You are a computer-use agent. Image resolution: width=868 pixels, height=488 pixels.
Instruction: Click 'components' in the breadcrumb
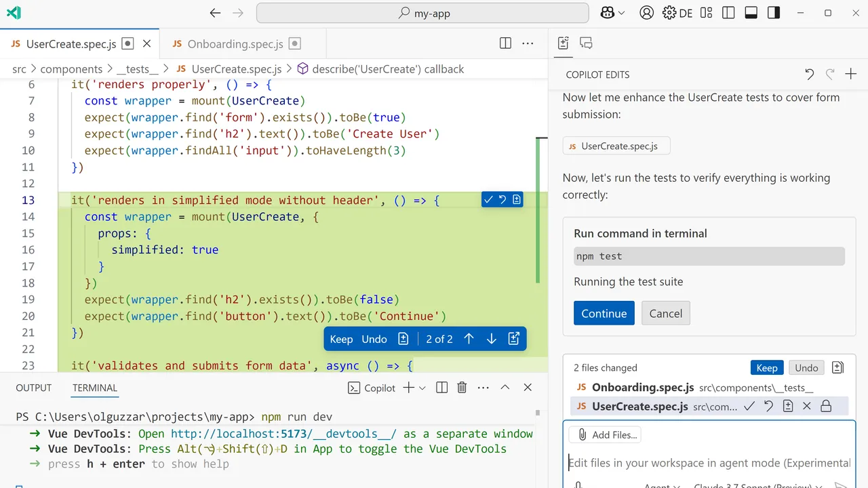(x=71, y=69)
